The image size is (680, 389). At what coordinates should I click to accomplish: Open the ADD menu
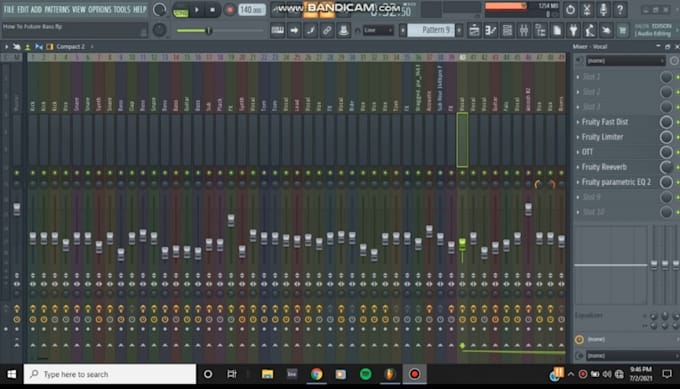coord(36,10)
